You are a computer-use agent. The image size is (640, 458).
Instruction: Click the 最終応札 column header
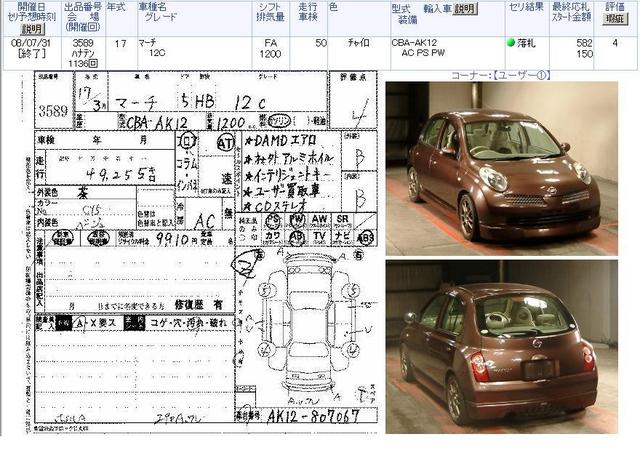tap(571, 7)
